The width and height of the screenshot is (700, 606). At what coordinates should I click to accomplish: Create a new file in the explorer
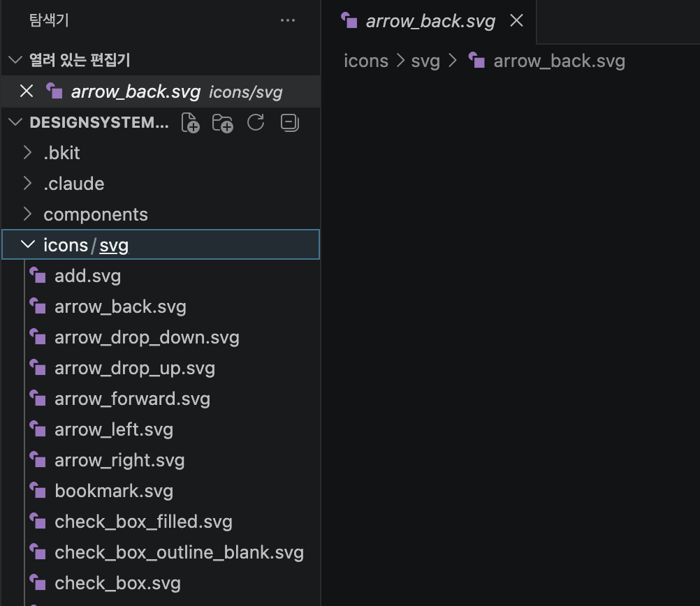189,122
